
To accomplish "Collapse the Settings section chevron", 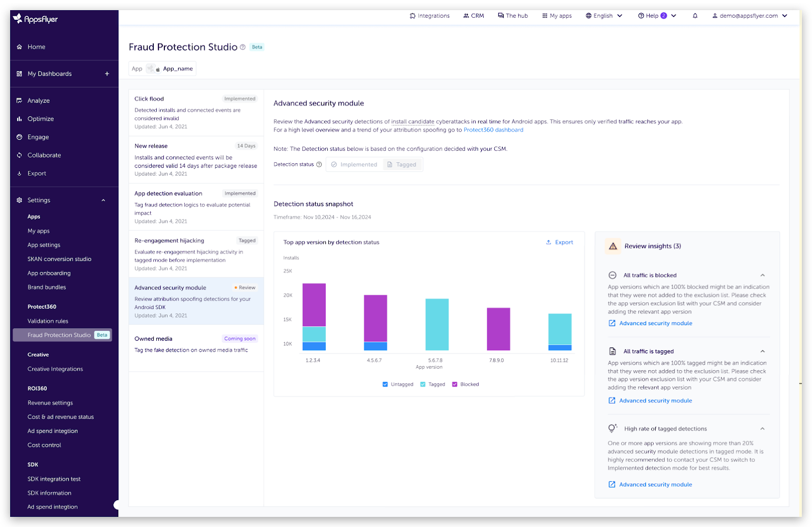I will [x=104, y=200].
